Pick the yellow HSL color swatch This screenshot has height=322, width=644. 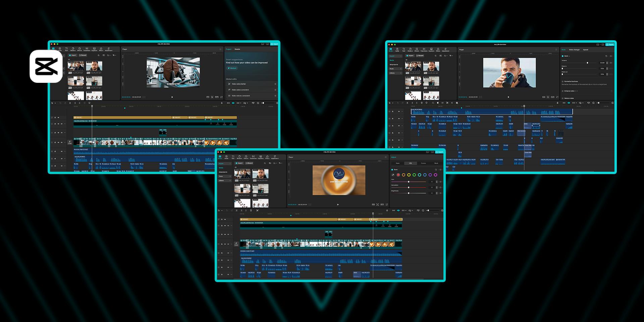pos(409,175)
